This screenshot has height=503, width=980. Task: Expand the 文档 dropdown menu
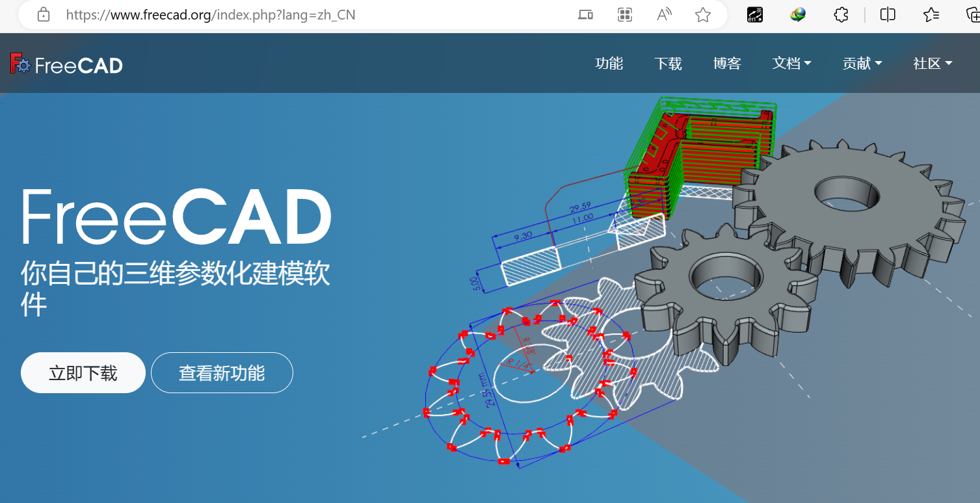792,63
